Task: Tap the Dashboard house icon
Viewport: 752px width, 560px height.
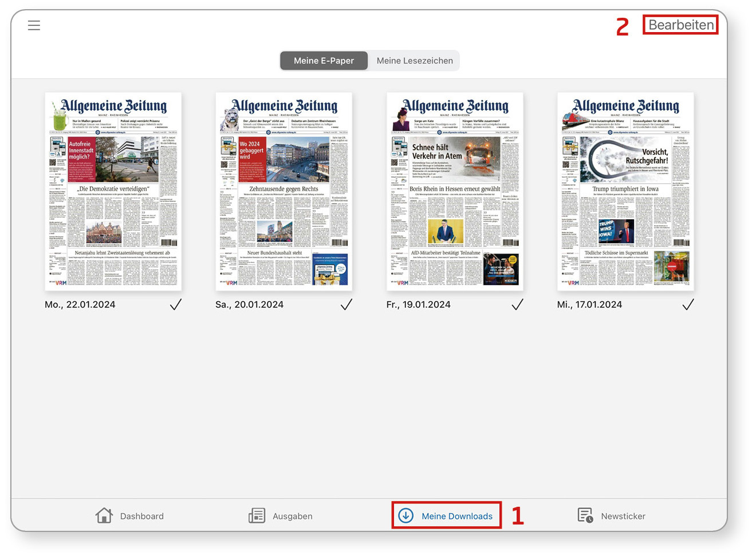Action: pos(104,515)
